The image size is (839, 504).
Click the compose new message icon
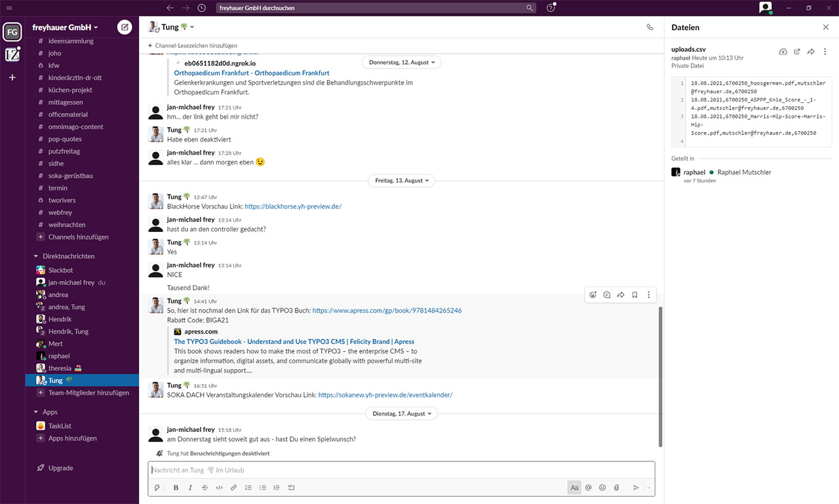pyautogui.click(x=124, y=28)
